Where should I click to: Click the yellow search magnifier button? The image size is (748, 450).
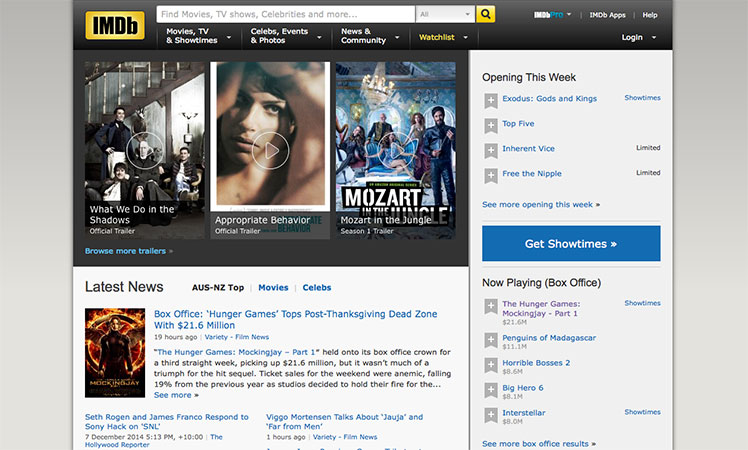(485, 14)
